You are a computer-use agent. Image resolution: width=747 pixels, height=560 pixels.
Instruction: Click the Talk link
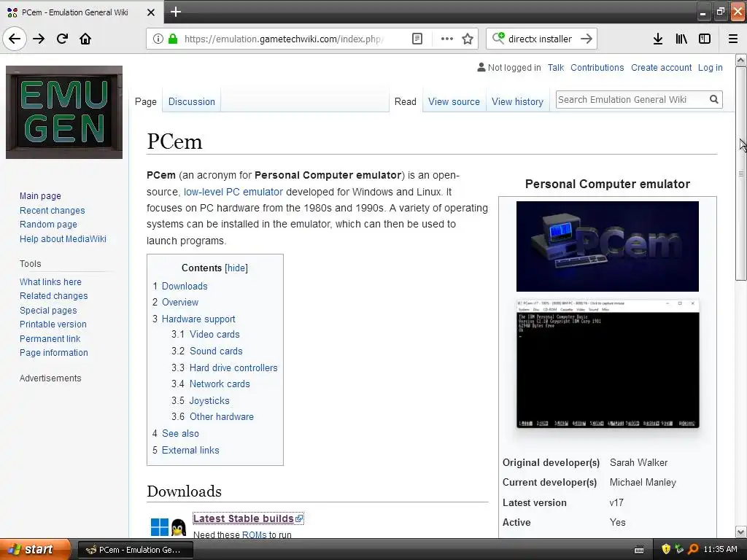(555, 68)
